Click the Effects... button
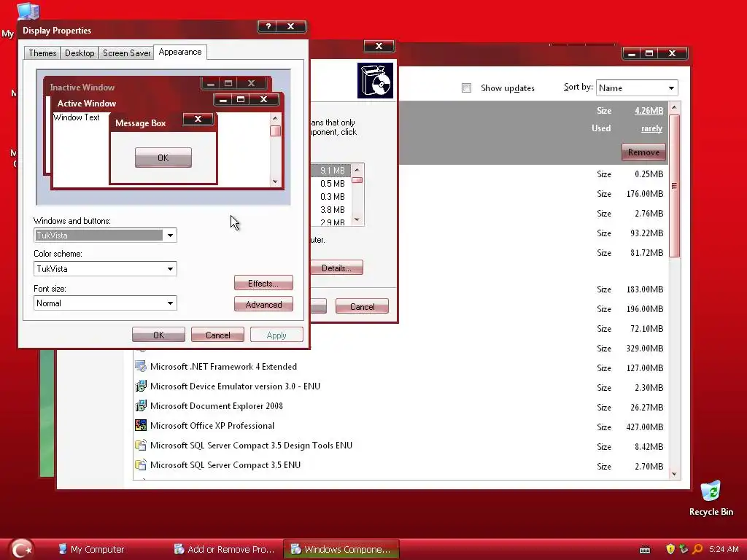Screen dimensions: 747x560 click(263, 283)
